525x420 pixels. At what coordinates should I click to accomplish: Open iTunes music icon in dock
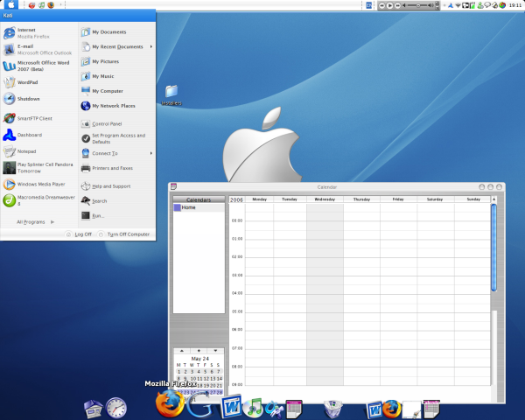point(253,408)
